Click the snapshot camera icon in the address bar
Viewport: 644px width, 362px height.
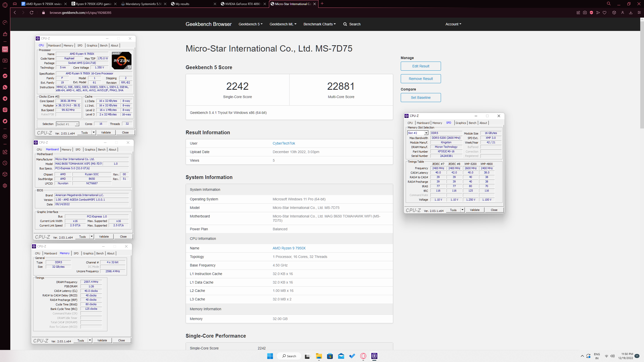pos(585,13)
